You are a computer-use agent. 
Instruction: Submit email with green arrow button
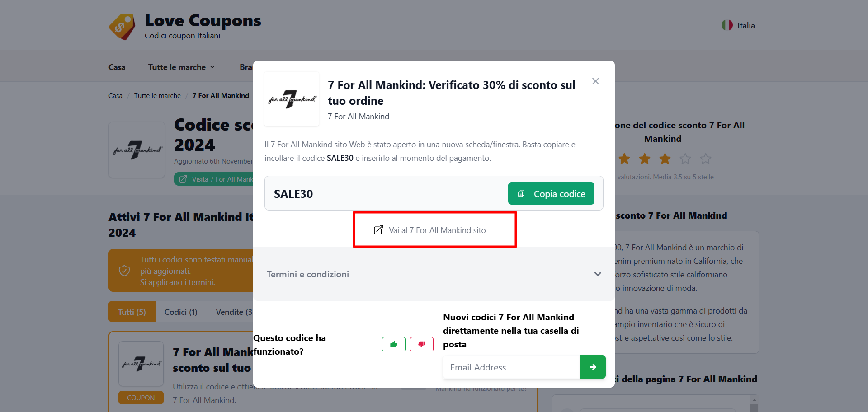click(593, 367)
